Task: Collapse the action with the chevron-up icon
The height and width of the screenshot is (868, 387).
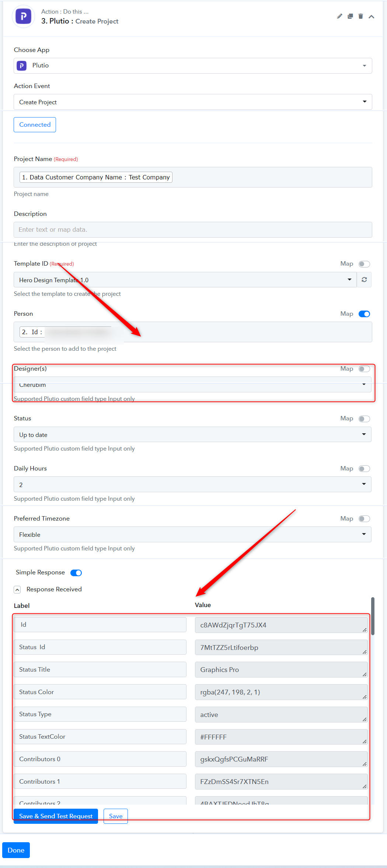Action: tap(372, 17)
